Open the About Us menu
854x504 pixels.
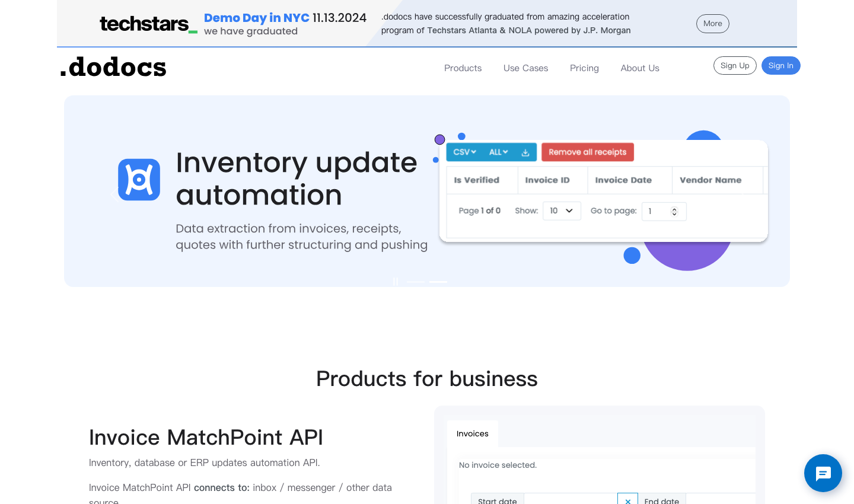click(x=640, y=68)
